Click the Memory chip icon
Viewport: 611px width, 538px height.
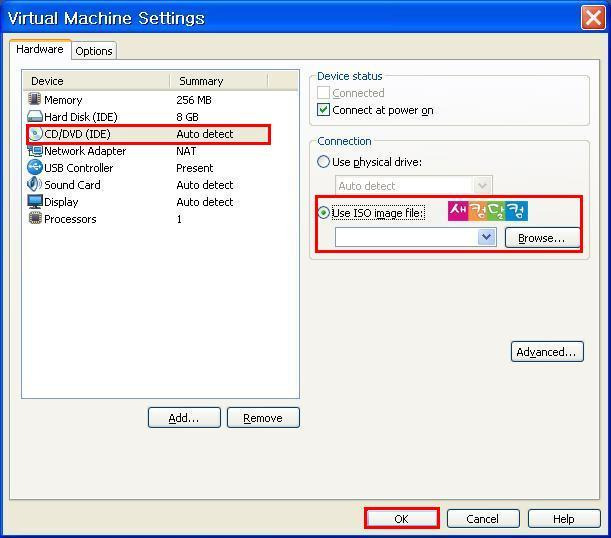(x=34, y=99)
